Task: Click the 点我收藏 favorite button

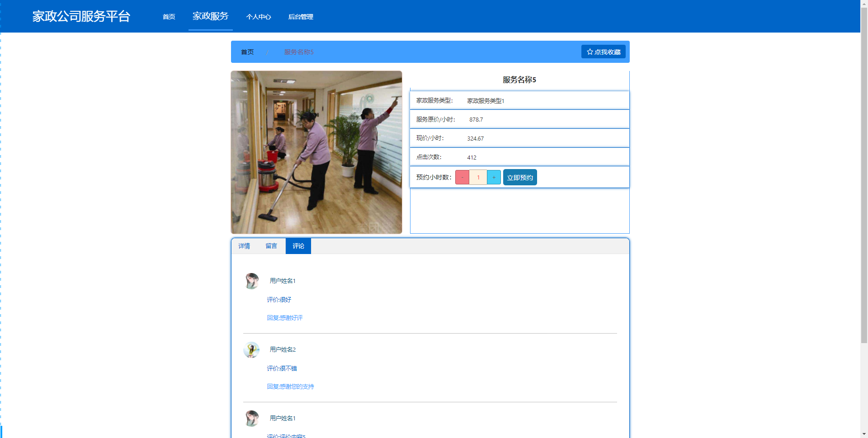Action: [x=604, y=52]
